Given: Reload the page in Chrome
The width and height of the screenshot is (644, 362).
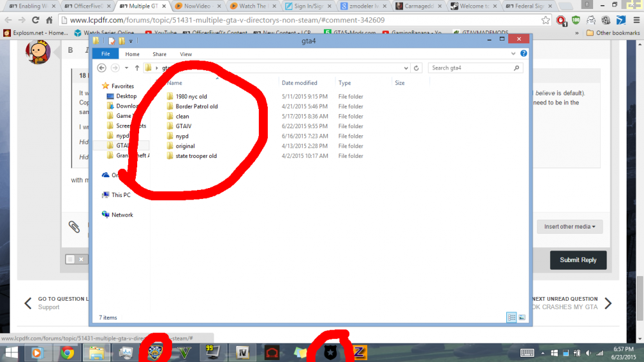Looking at the screenshot, I should click(35, 20).
